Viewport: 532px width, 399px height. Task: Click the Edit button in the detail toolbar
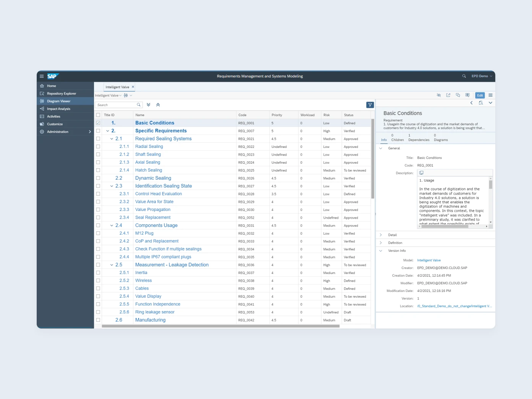(480, 95)
